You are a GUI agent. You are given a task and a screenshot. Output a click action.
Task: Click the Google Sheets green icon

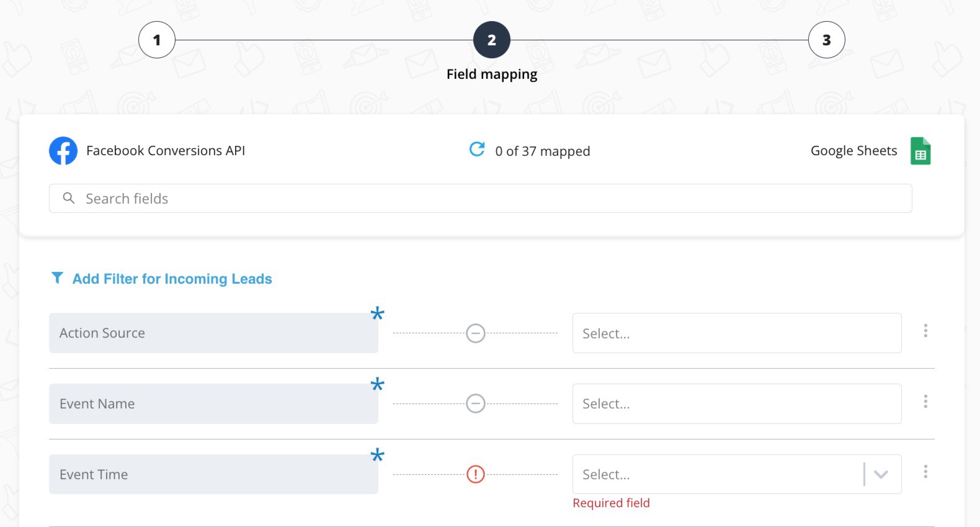tap(920, 151)
